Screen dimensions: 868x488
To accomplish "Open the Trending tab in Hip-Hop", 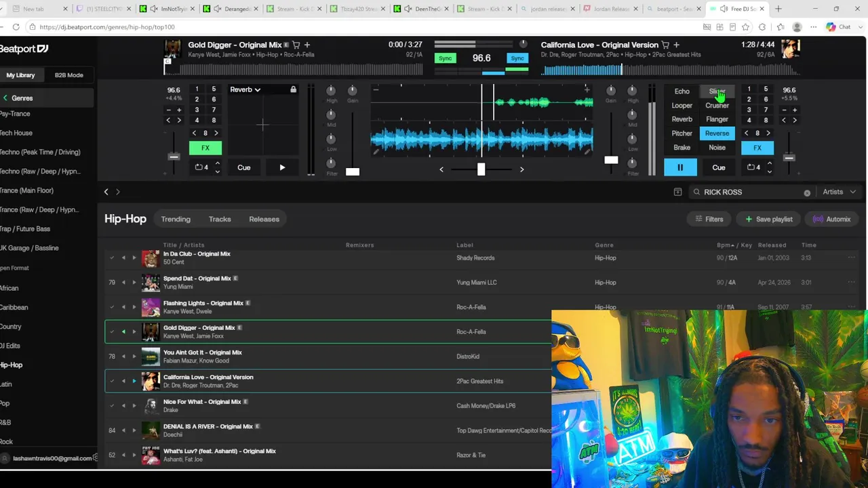I will pyautogui.click(x=176, y=219).
